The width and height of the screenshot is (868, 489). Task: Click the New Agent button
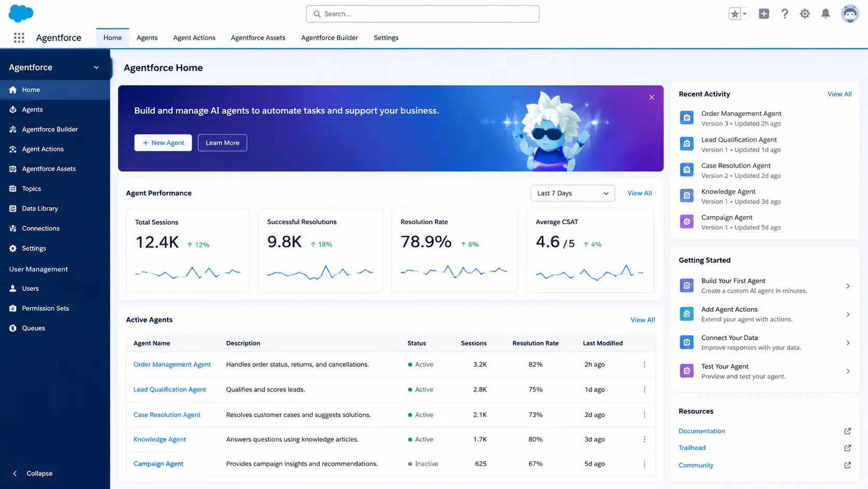(163, 143)
